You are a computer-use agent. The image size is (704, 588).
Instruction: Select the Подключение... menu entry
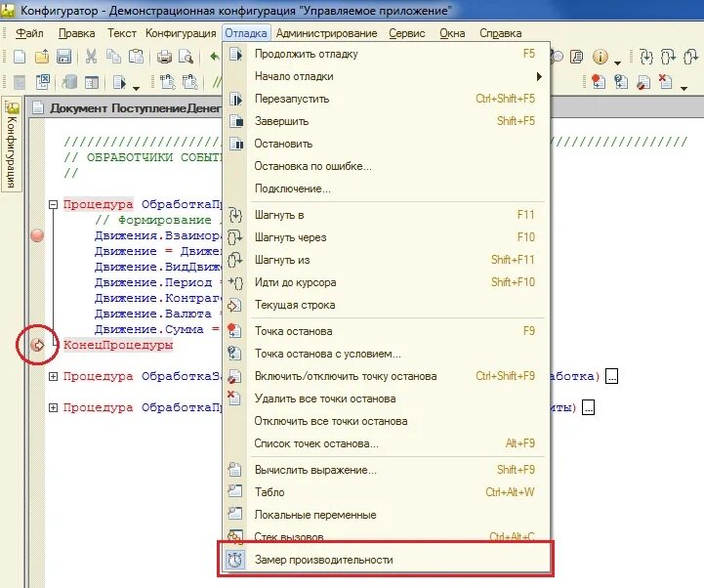tap(386, 189)
